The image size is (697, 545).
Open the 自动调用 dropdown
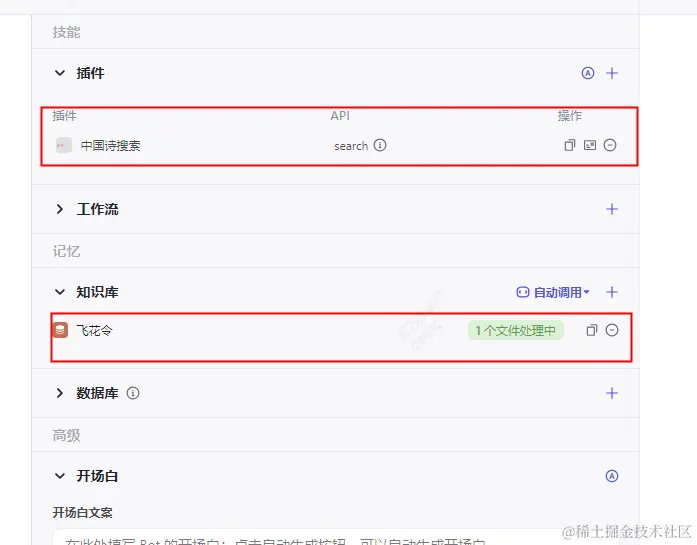click(x=553, y=292)
